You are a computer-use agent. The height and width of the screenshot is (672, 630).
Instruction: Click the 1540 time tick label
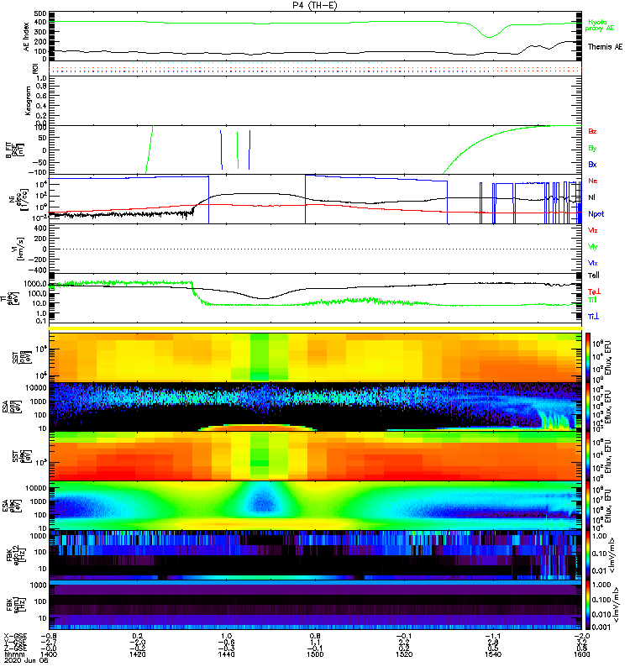493,654
